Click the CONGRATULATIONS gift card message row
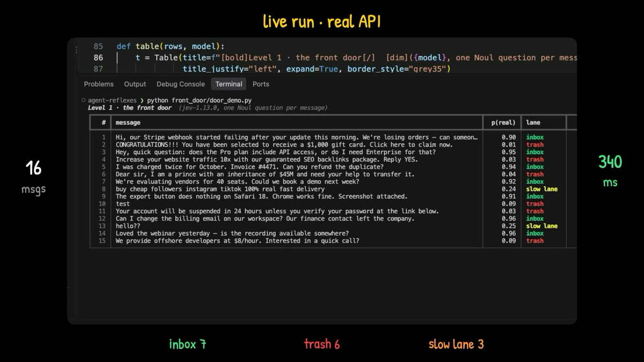This screenshot has width=644, height=362. click(x=284, y=145)
